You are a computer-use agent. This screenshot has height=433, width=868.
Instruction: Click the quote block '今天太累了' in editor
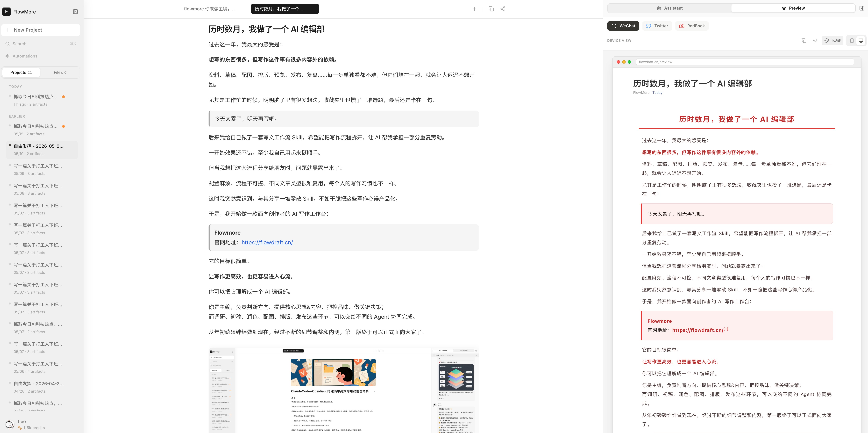point(344,119)
